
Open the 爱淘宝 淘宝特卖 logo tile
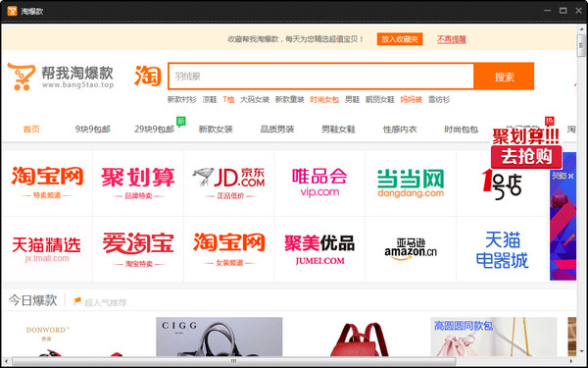138,249
